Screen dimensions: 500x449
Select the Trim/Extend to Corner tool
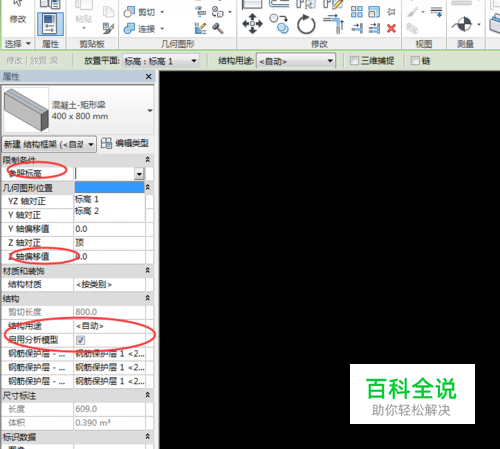[333, 24]
